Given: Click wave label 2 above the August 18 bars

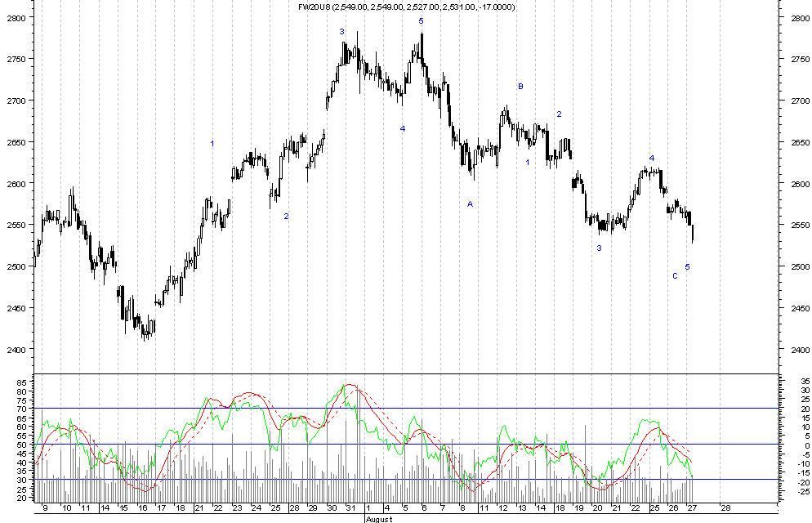Looking at the screenshot, I should (x=559, y=114).
